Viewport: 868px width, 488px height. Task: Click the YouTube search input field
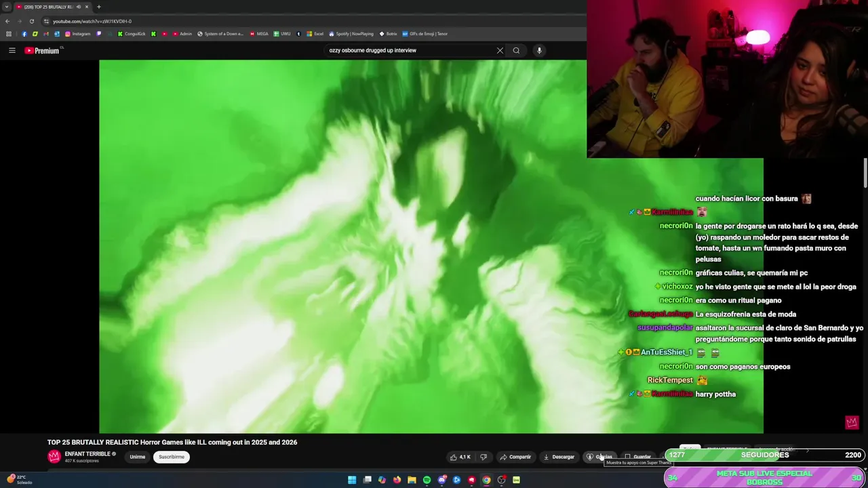[x=410, y=50]
